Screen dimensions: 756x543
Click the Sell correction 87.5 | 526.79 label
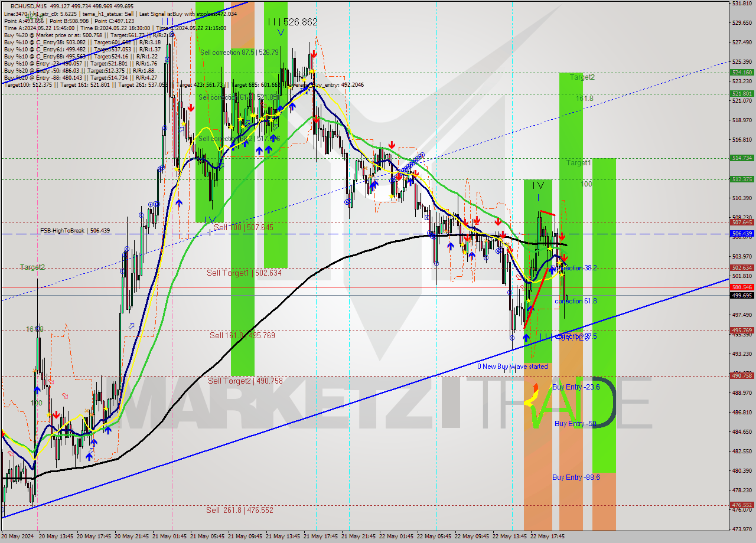point(239,53)
